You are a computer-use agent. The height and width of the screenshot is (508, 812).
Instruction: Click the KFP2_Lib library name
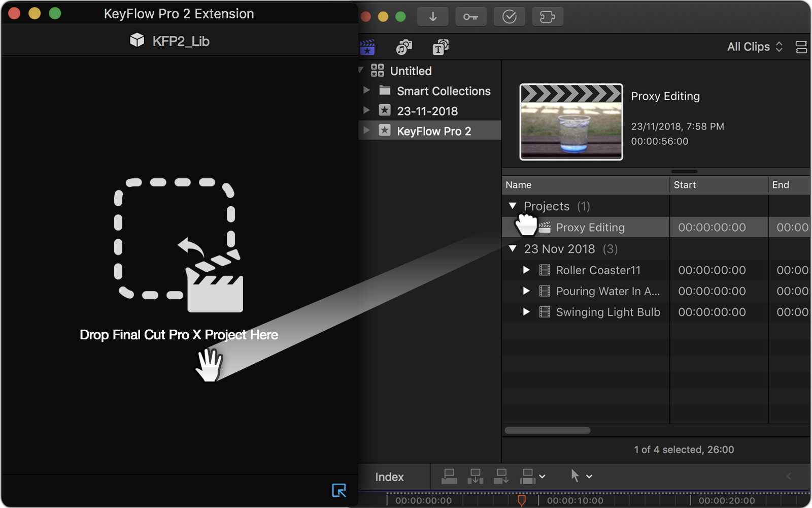181,41
